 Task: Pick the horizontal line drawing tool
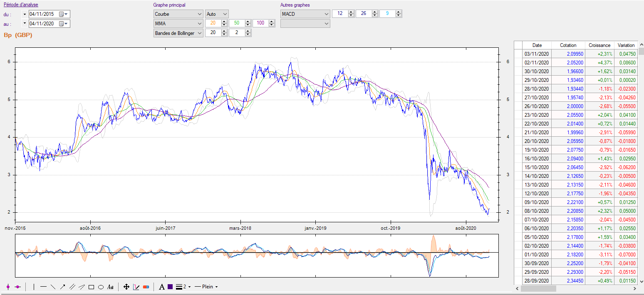click(x=43, y=287)
